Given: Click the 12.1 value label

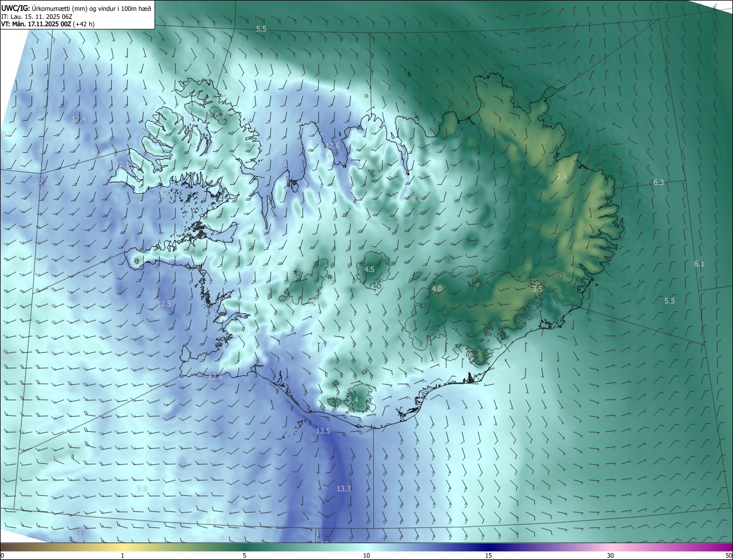Looking at the screenshot, I should [x=123, y=165].
